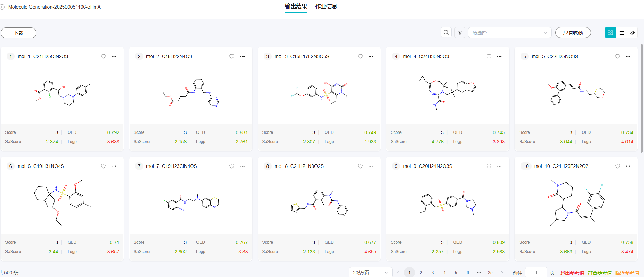Expand the collapsed pages ellipsis in pagination
This screenshot has width=644, height=277.
pyautogui.click(x=479, y=273)
